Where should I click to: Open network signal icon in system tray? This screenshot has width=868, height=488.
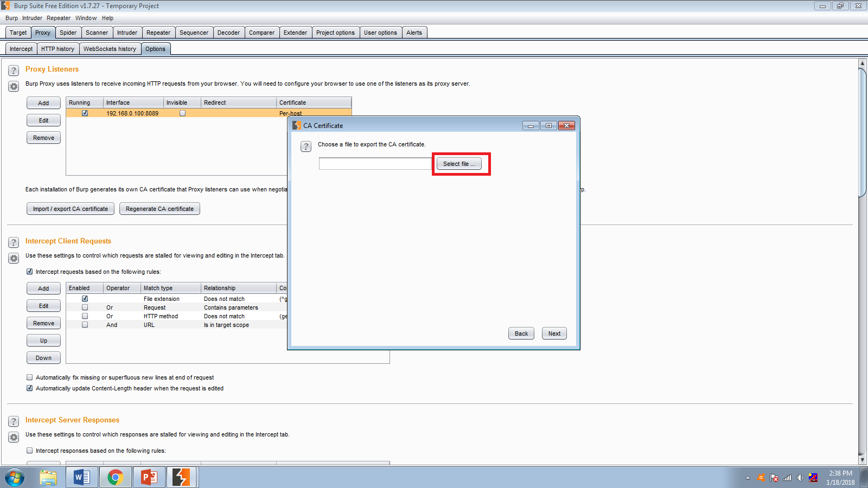(x=787, y=478)
